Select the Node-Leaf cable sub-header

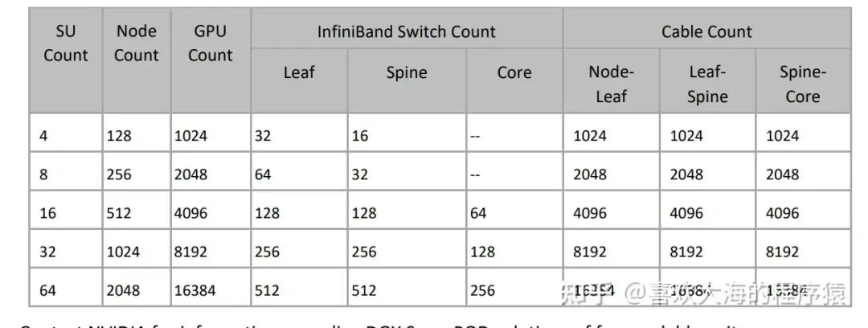[611, 84]
